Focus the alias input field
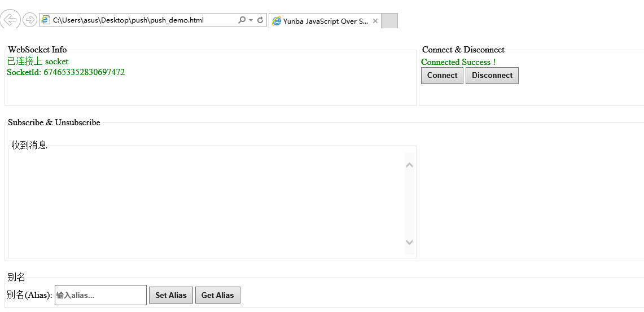Viewport: 644px width, 312px height. (x=100, y=295)
